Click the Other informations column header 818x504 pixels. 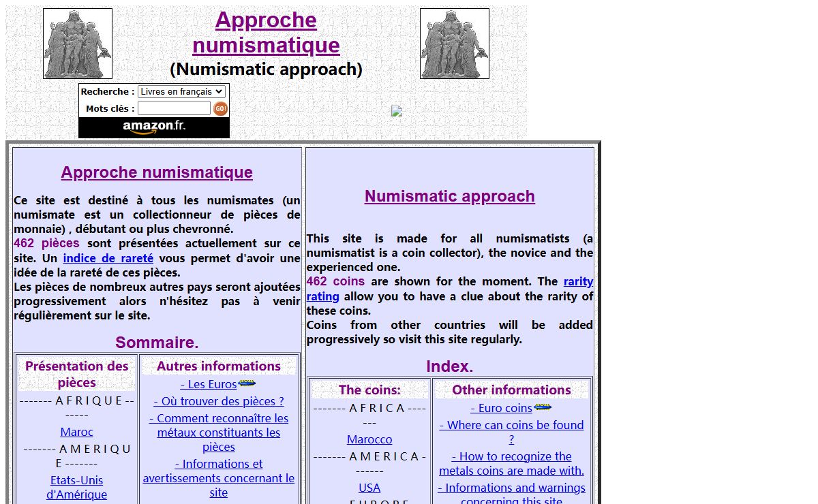pos(511,390)
